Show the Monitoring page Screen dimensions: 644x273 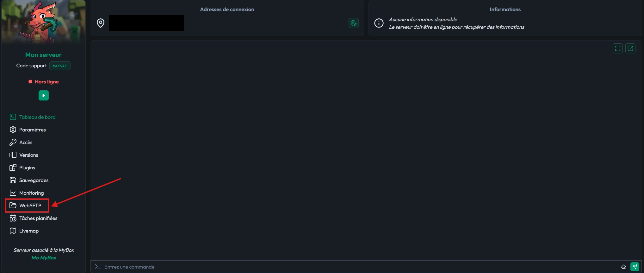31,193
